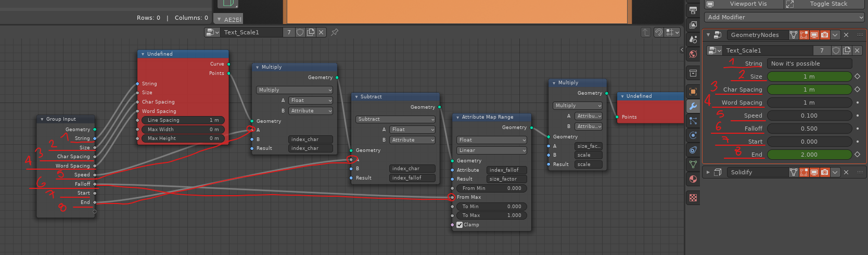Open the World properties globe tab
Screen dimensions: 868x255
coord(693,54)
